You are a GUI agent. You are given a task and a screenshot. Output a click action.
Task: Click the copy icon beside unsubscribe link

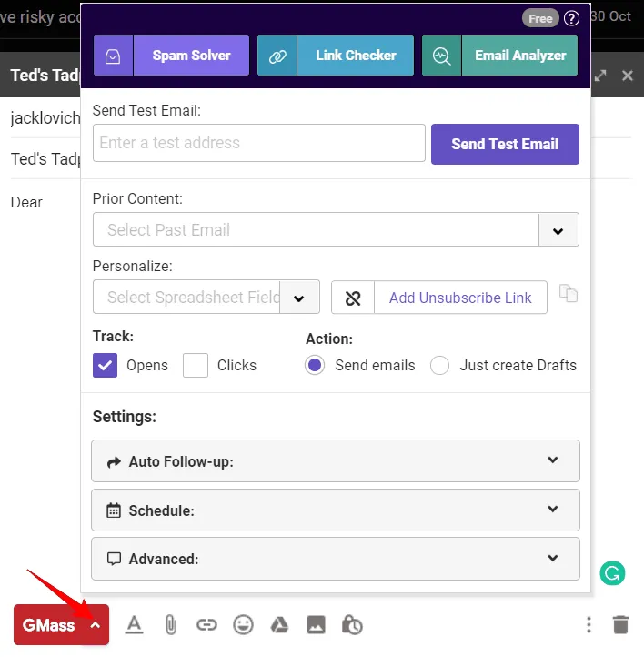click(569, 293)
